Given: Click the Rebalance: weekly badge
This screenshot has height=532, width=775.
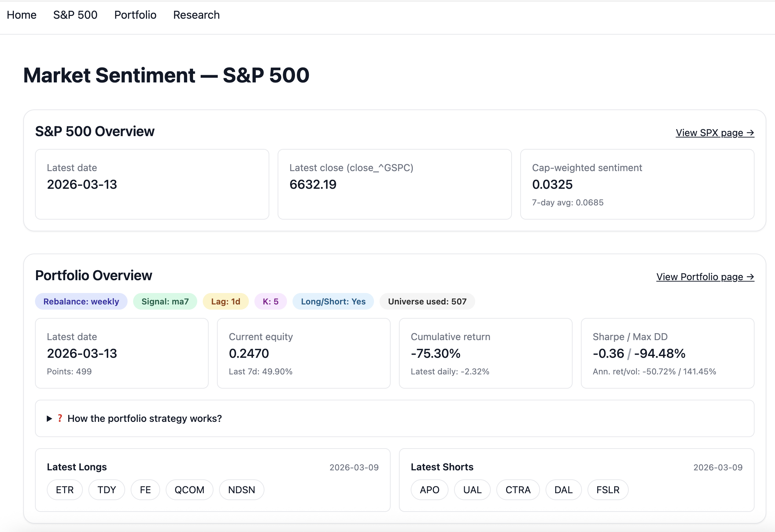Looking at the screenshot, I should [x=81, y=301].
